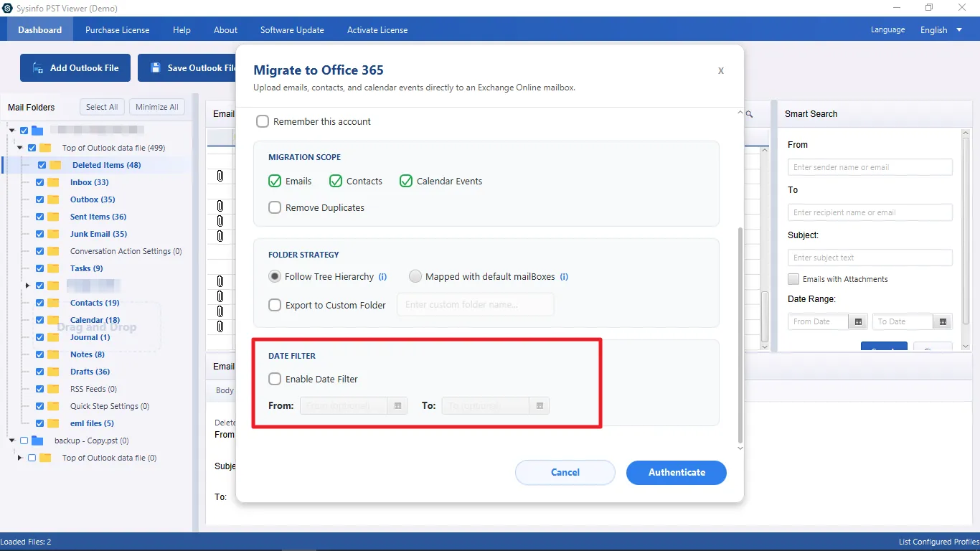Click the Smart Search subject text field
This screenshot has width=980, height=551.
(870, 258)
